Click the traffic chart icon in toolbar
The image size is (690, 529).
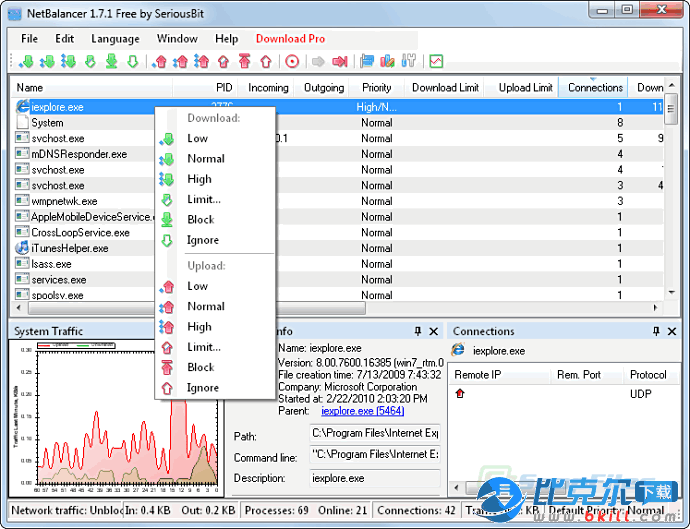436,62
